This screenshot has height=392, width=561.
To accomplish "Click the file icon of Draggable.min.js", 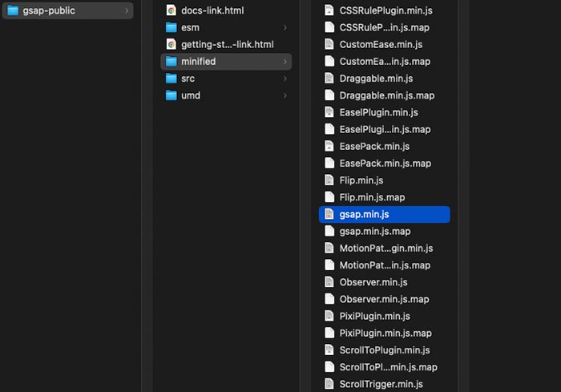I will [x=329, y=79].
